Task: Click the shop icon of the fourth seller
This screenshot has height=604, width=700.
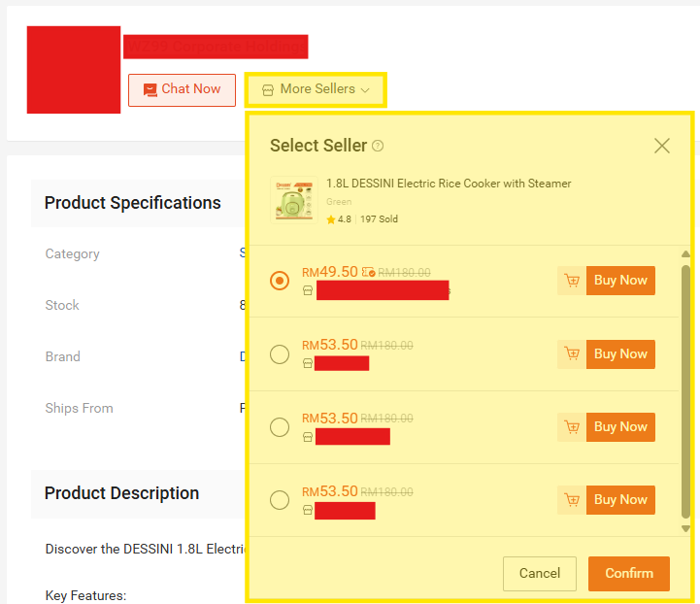Action: [x=308, y=510]
